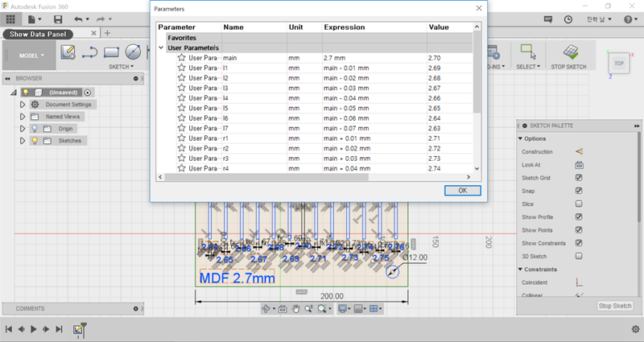Redo the last undone action
This screenshot has height=342, width=644.
coord(100,19)
